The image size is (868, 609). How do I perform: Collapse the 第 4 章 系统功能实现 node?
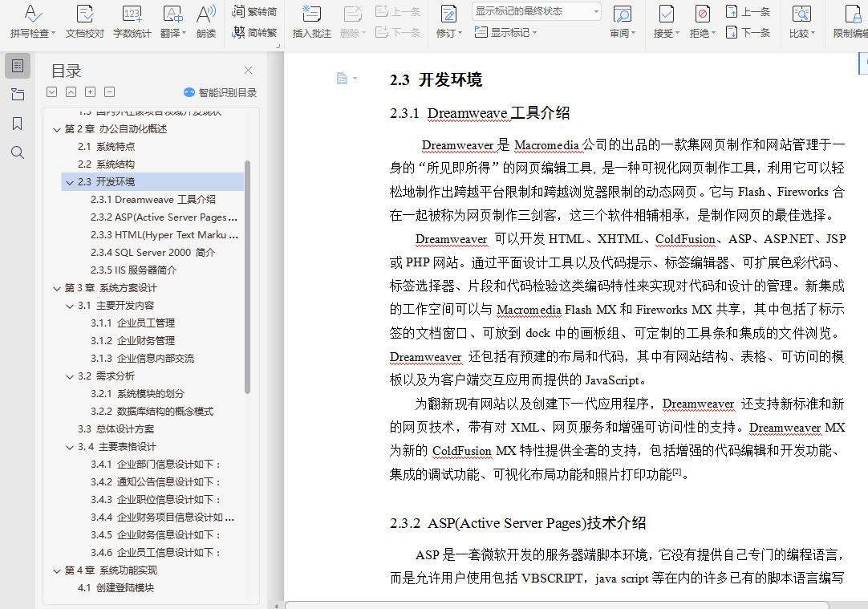tap(56, 570)
